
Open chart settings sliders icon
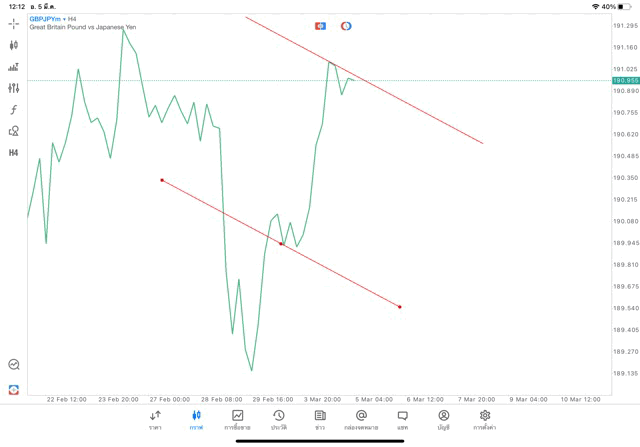pyautogui.click(x=14, y=88)
